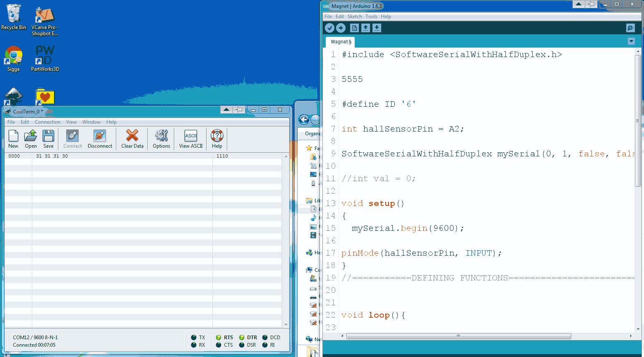Verify the Arduino sketch

click(329, 28)
